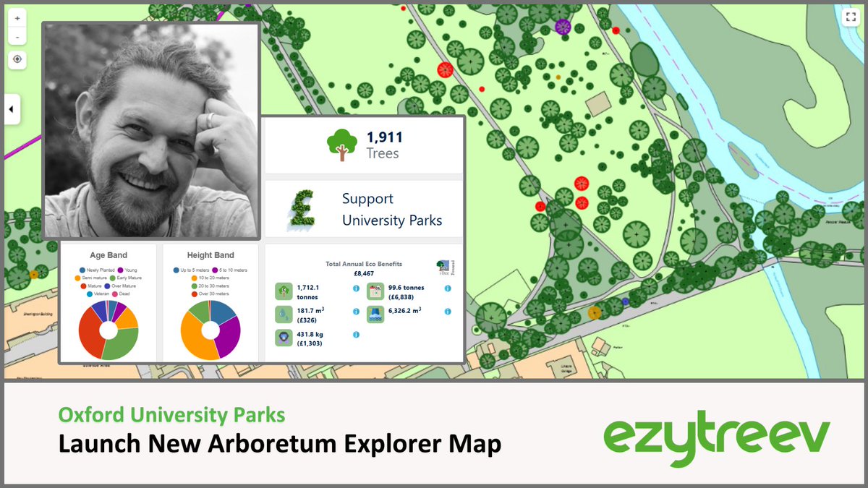Open info for 6,326.2 m³ value
Image resolution: width=868 pixels, height=488 pixels.
(448, 312)
